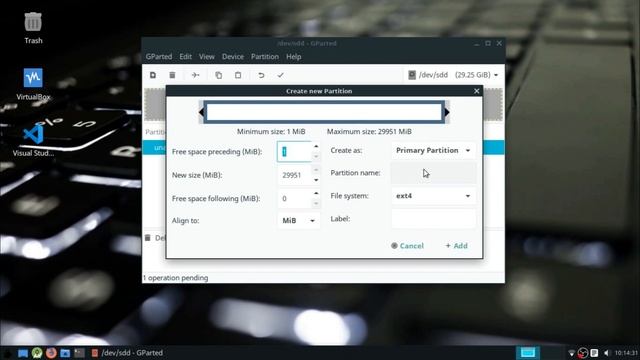Open the Align to MiB dropdown
The height and width of the screenshot is (360, 640).
(x=298, y=220)
